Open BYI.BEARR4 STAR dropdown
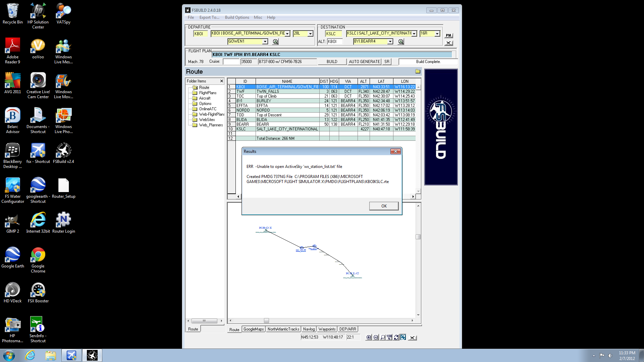The image size is (644, 362). point(390,42)
